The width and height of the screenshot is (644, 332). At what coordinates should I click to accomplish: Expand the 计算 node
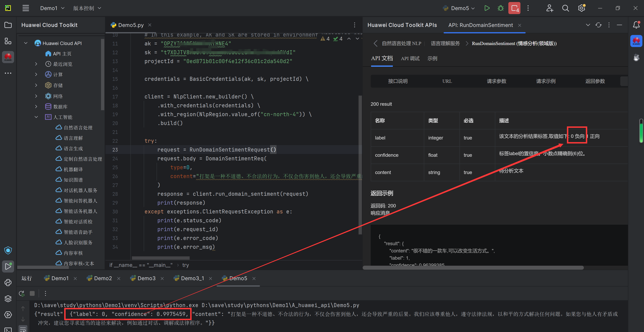(36, 75)
